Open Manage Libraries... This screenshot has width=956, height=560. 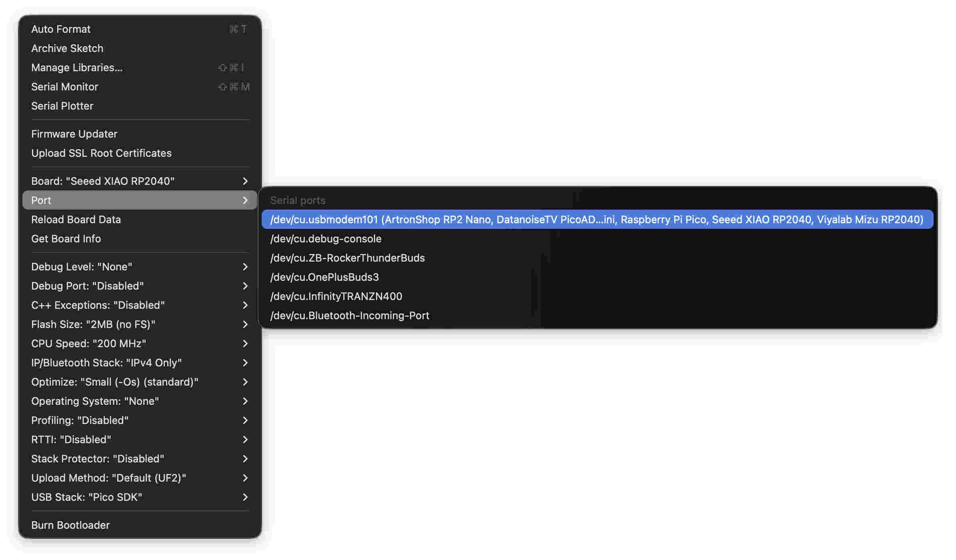click(77, 68)
